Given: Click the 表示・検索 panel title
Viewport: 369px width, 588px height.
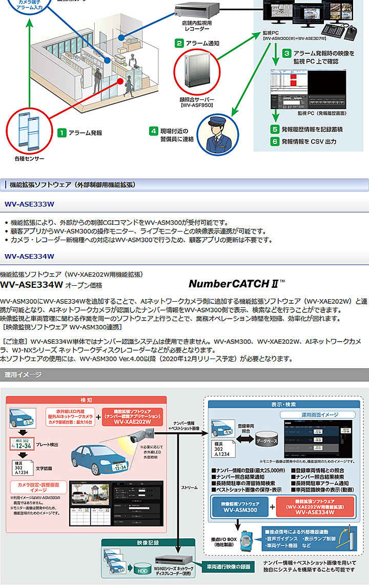Looking at the screenshot, I should coord(284,404).
